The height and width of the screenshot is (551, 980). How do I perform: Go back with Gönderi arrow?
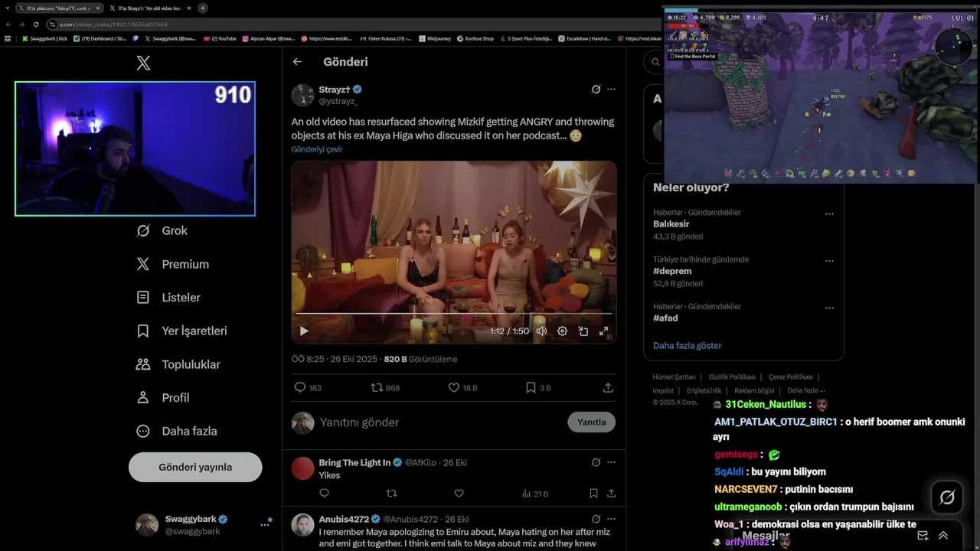(x=297, y=62)
